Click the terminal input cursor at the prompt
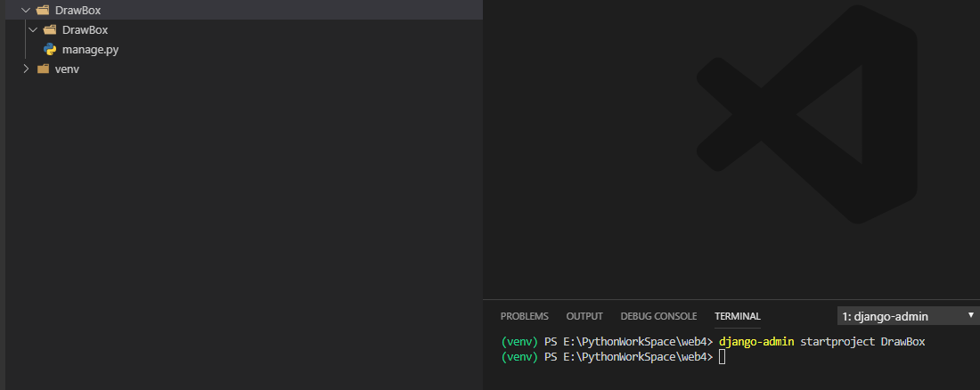This screenshot has width=980, height=390. click(x=722, y=357)
